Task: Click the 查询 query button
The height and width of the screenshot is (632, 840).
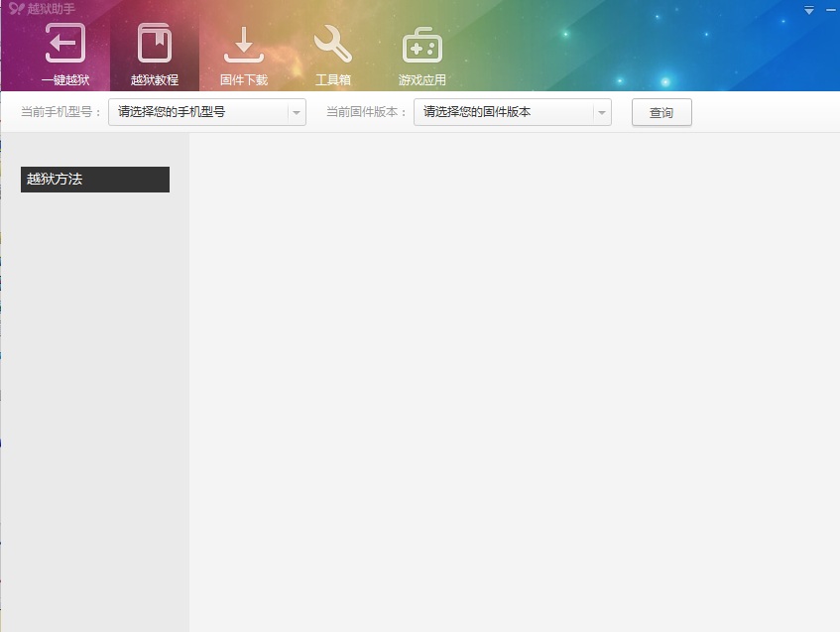Action: (660, 112)
